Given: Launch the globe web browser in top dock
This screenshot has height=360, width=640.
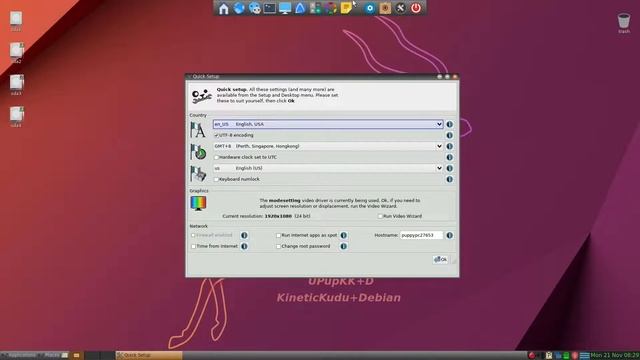Looking at the screenshot, I should coord(239,8).
